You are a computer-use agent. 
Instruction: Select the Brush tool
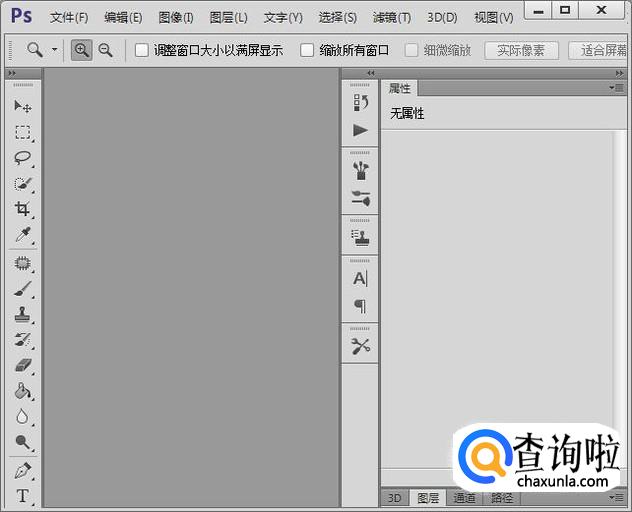click(23, 289)
